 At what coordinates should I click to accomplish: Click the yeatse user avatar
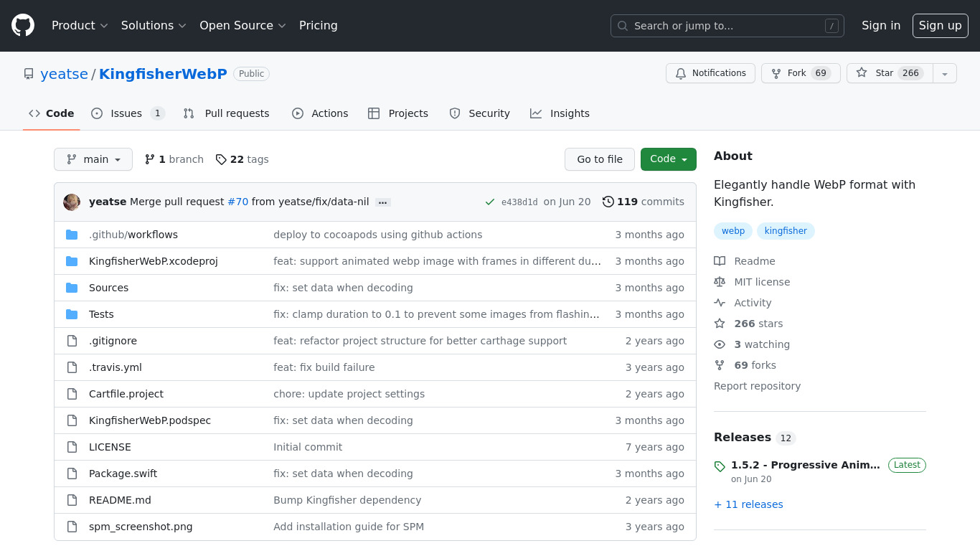tap(72, 202)
